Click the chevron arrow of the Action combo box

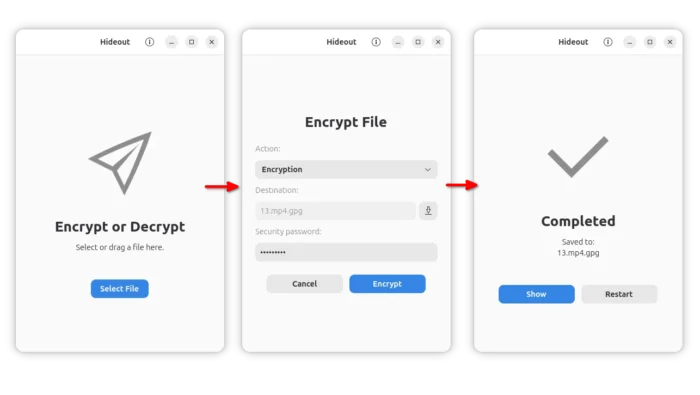[427, 170]
